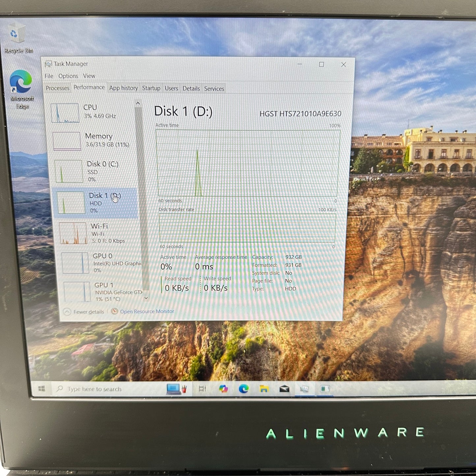The height and width of the screenshot is (476, 476).
Task: Click the Open Resource Monitor link
Action: pyautogui.click(x=147, y=311)
